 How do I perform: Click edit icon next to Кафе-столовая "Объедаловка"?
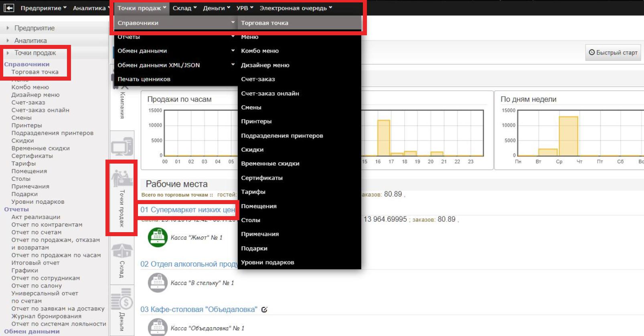tap(264, 310)
